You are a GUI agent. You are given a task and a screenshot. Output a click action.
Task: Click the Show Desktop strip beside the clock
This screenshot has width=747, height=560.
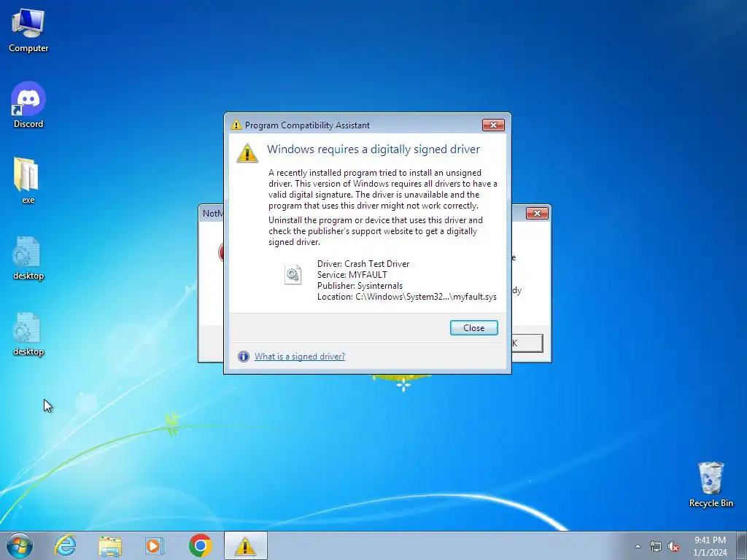click(x=741, y=545)
